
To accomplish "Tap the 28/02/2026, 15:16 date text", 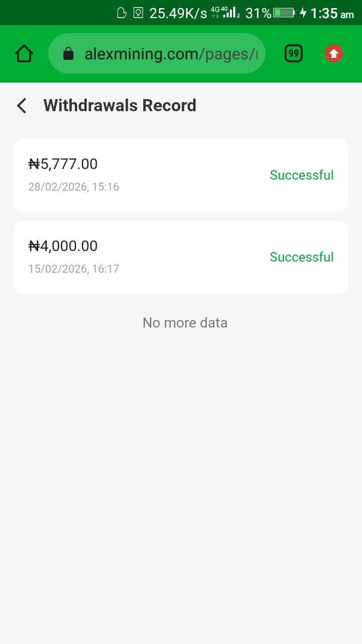I will click(x=73, y=187).
